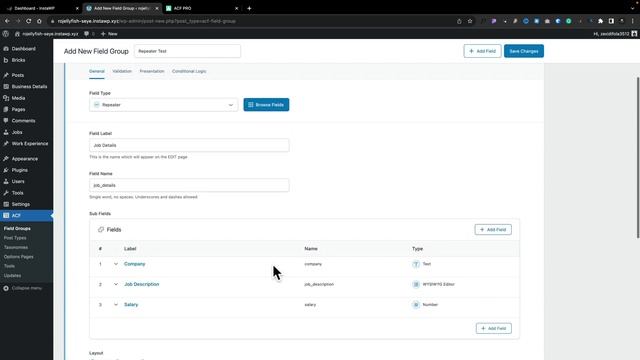Click the Settings sidebar icon
The image size is (640, 360).
pyautogui.click(x=6, y=204)
